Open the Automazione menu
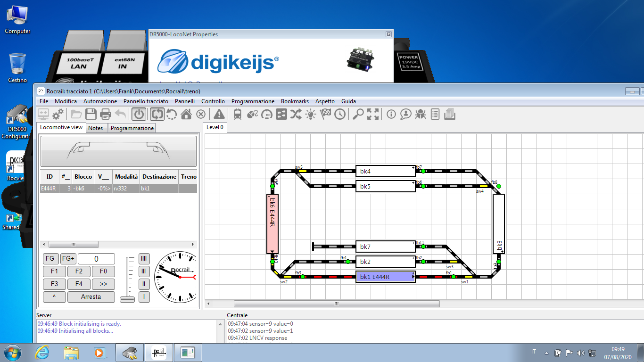This screenshot has width=644, height=362. tap(100, 101)
